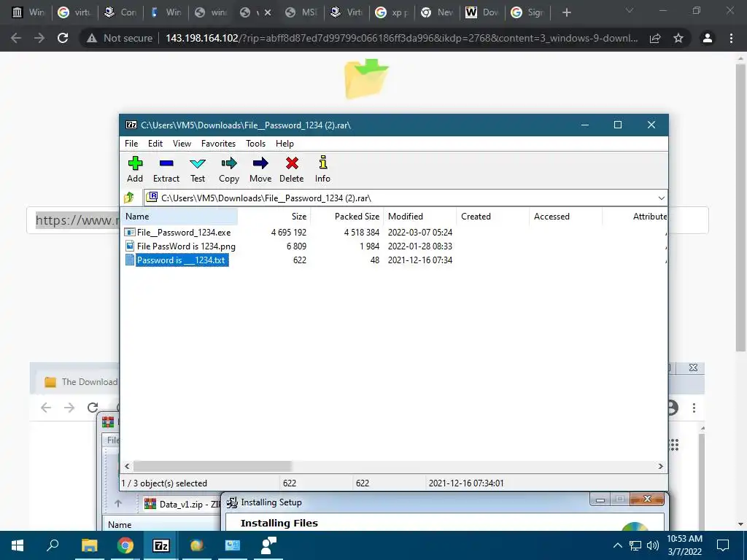
Task: Choose the Move toolbar icon
Action: point(260,169)
